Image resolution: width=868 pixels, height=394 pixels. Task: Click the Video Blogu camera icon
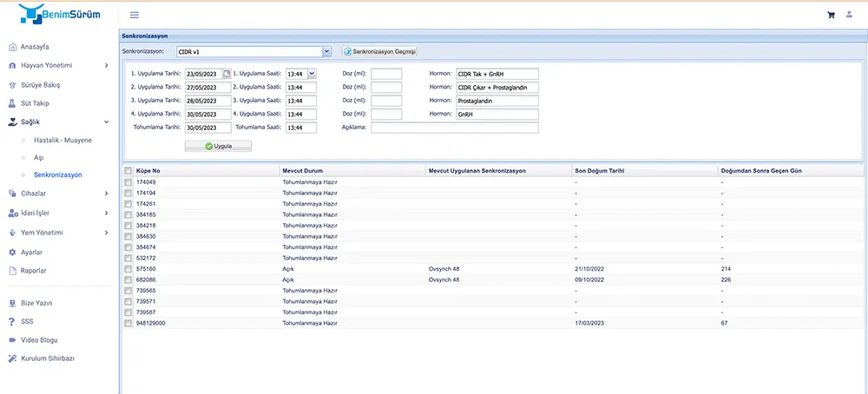coord(12,340)
